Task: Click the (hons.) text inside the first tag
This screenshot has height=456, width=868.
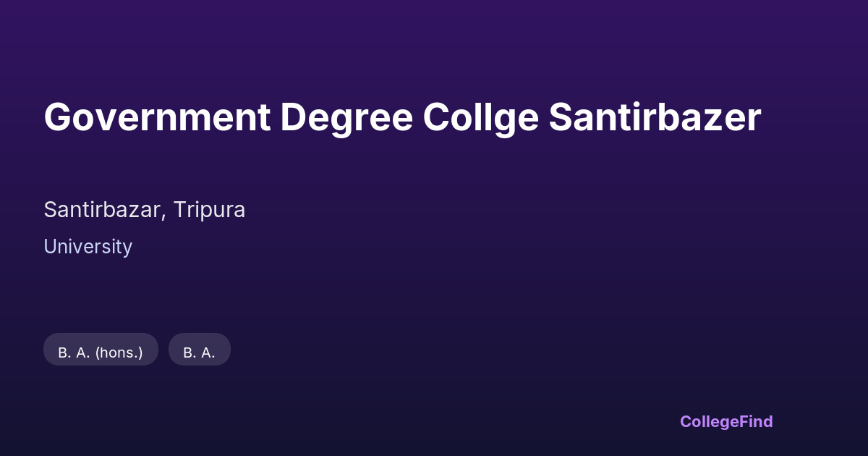Action: coord(119,352)
